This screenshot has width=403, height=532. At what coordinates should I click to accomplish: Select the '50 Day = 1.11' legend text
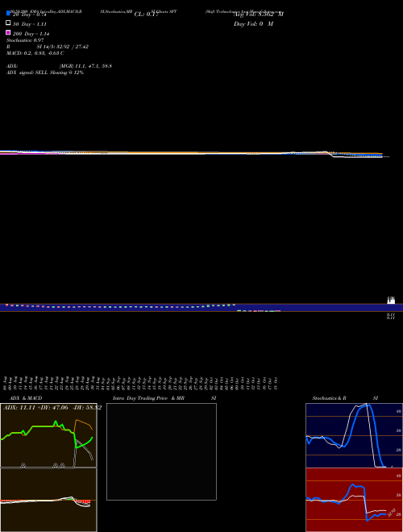coord(30,24)
